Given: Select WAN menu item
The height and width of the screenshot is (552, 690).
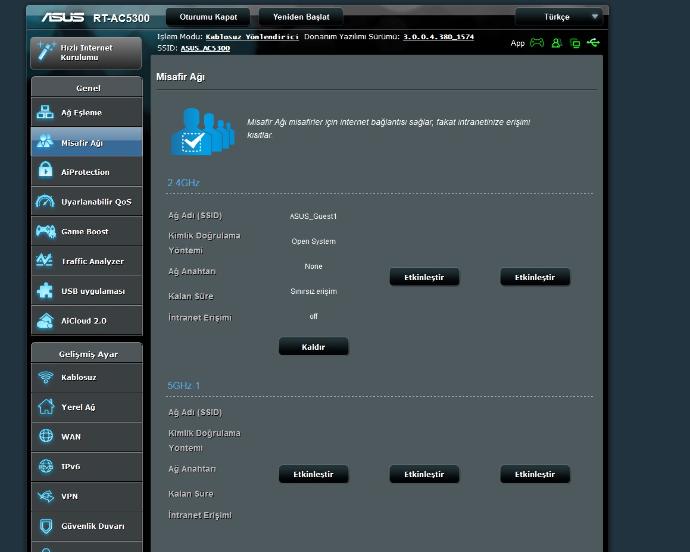Looking at the screenshot, I should [x=87, y=437].
